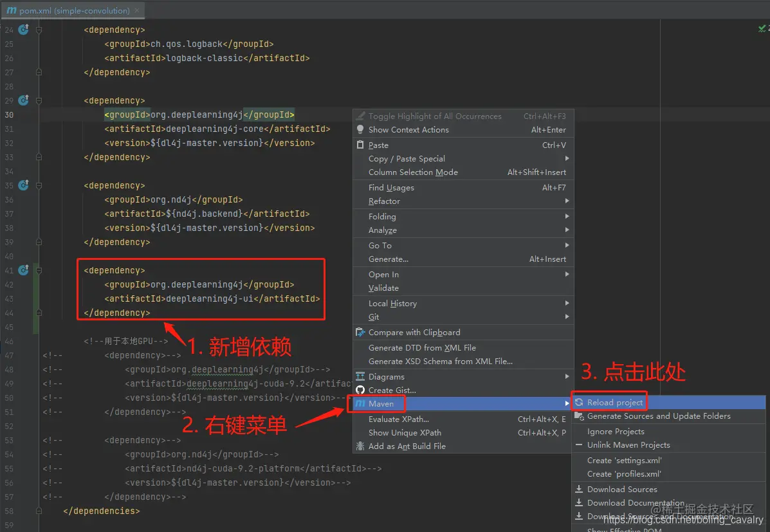Click the Maven 'm' icon in menu
Viewport: 770px width, 532px height.
pyautogui.click(x=360, y=404)
